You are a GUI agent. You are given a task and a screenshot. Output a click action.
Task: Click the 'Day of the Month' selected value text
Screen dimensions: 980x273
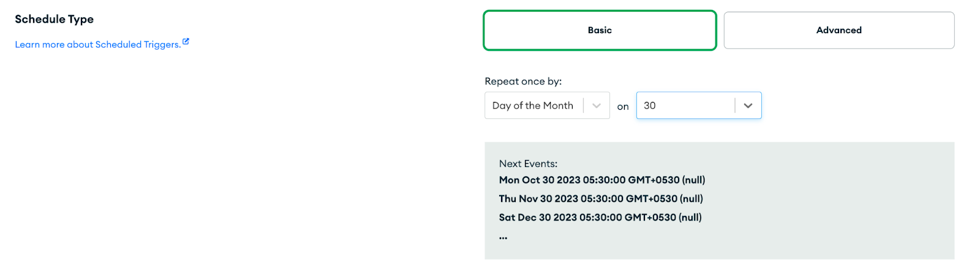point(532,106)
